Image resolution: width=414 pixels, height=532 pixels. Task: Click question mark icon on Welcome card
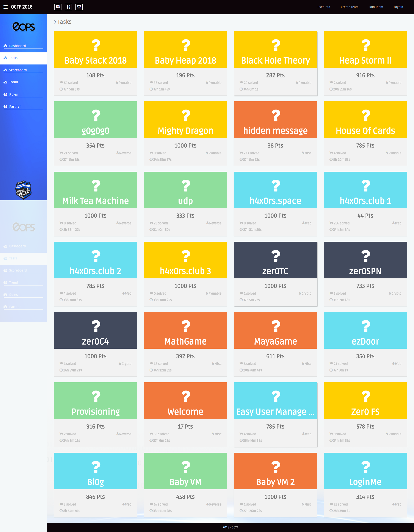tap(186, 396)
